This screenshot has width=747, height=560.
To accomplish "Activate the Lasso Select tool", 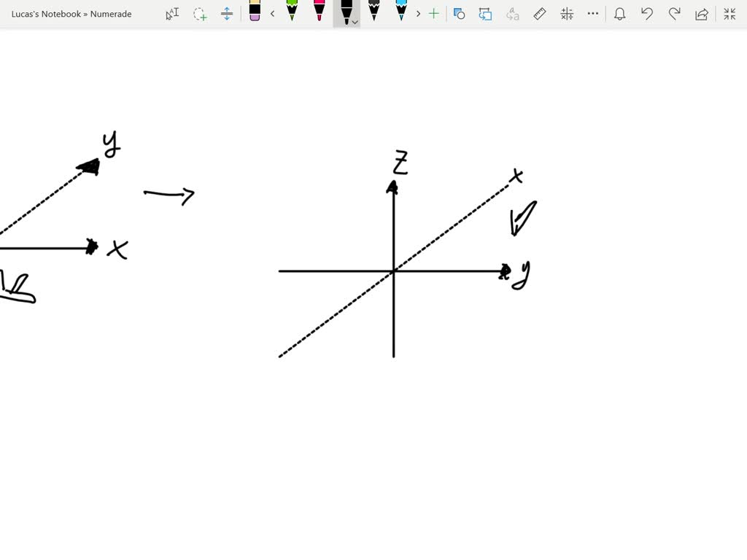I will pyautogui.click(x=199, y=13).
